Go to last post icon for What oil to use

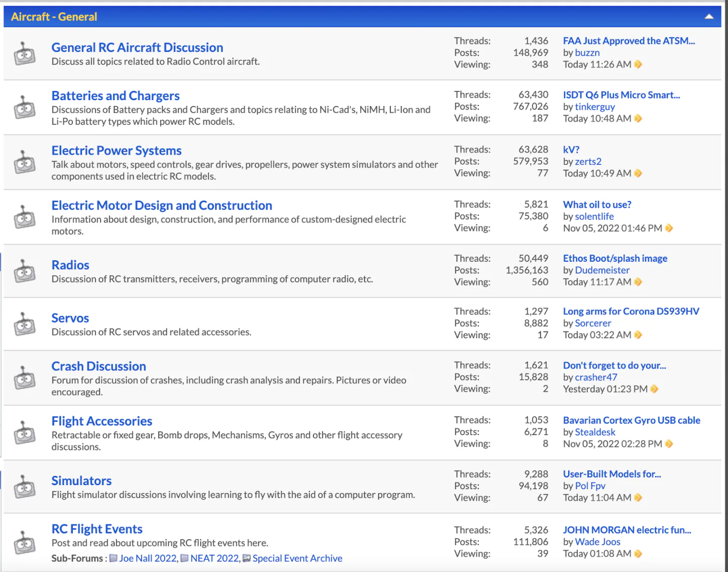click(x=669, y=228)
